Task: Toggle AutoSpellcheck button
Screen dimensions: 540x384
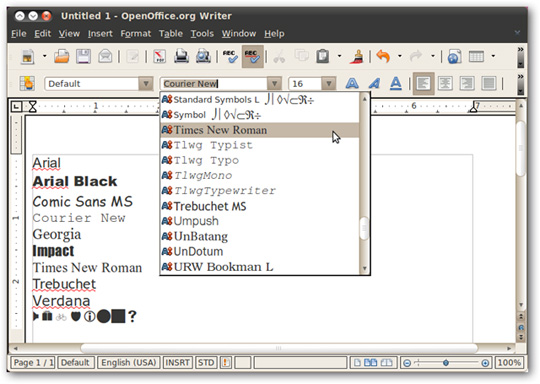Action: click(x=252, y=56)
